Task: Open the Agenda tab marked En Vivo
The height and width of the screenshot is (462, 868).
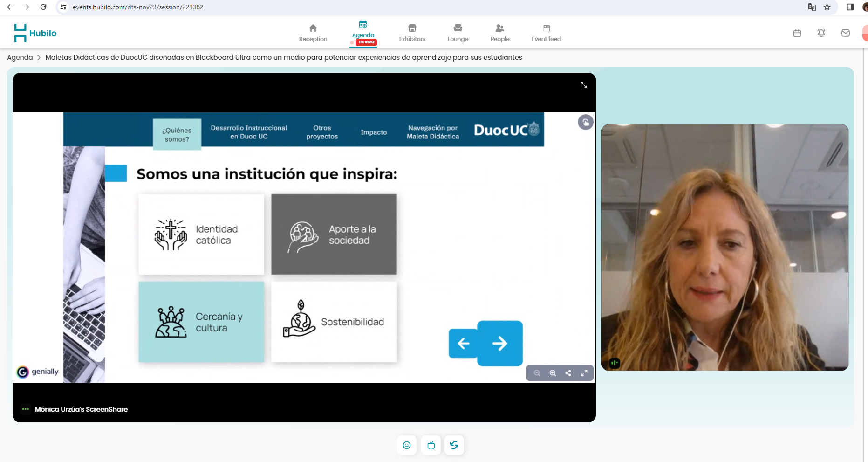Action: point(363,33)
